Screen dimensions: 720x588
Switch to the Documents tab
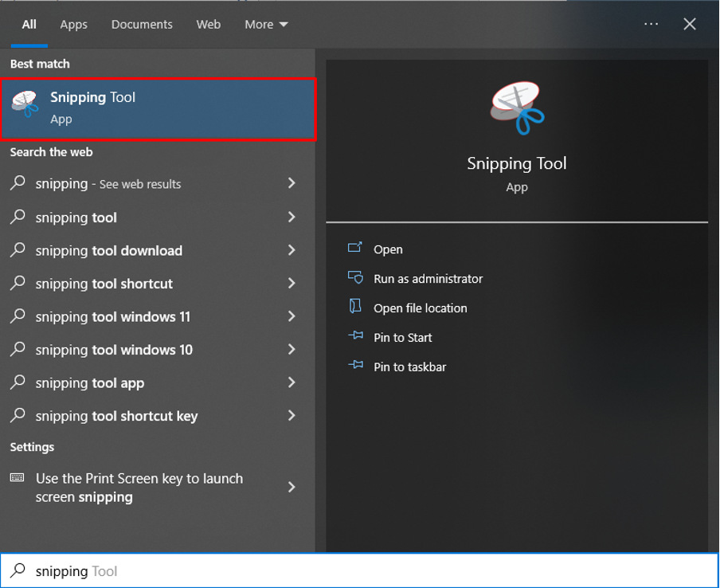142,25
